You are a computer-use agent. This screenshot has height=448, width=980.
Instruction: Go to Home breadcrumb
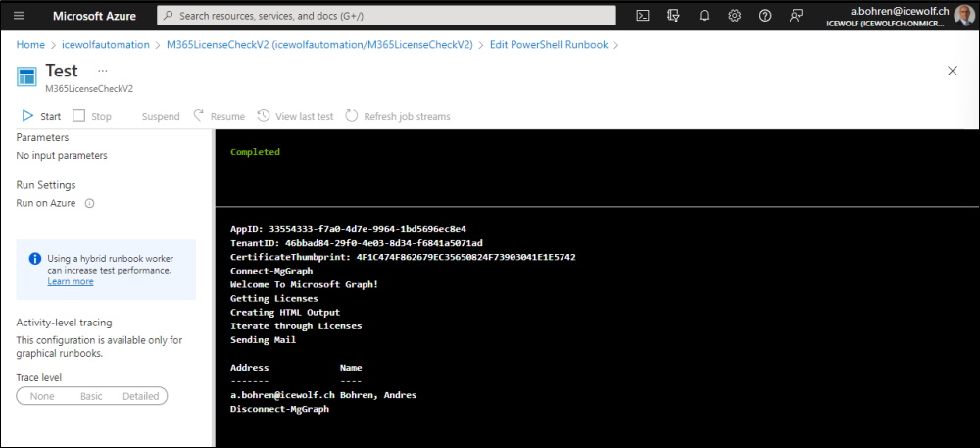30,45
